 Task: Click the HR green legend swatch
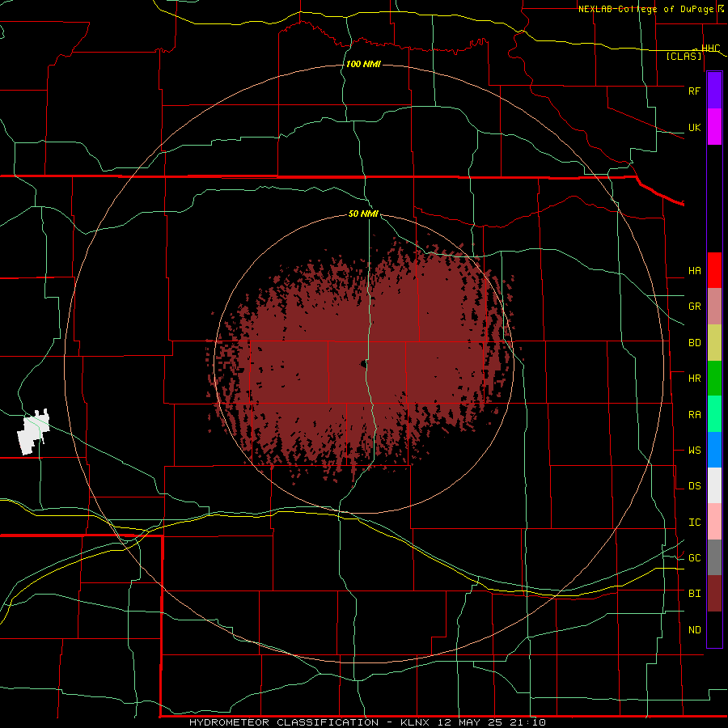714,379
